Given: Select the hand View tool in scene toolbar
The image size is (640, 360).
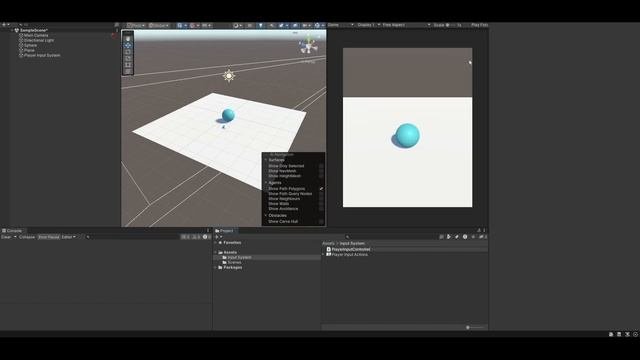Looking at the screenshot, I should (128, 39).
